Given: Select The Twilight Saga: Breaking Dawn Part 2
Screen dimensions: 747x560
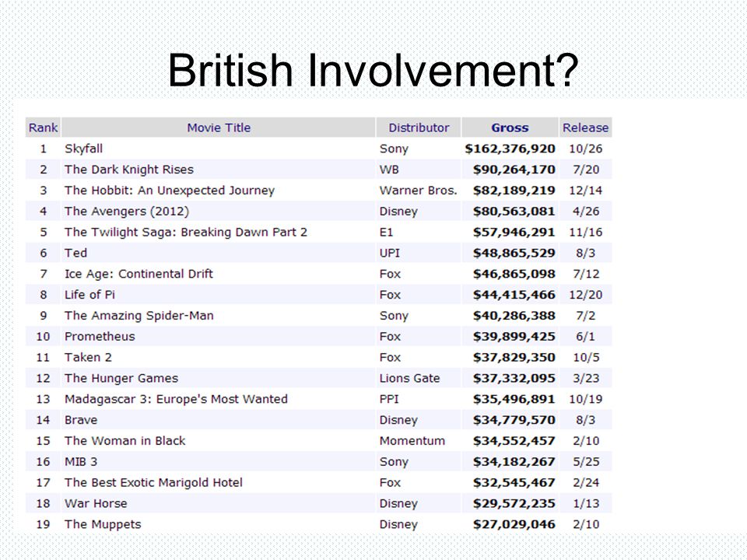Looking at the screenshot, I should 186,233.
